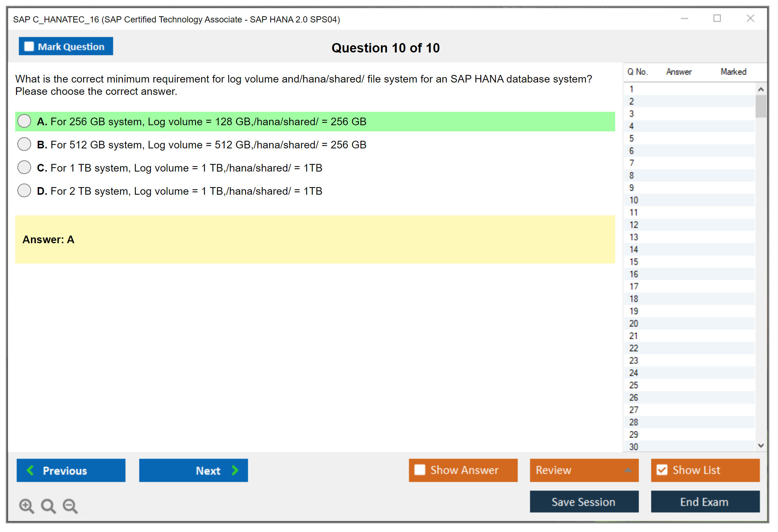This screenshot has width=778, height=532.
Task: Click the scroll down arrow in question list
Action: point(761,446)
